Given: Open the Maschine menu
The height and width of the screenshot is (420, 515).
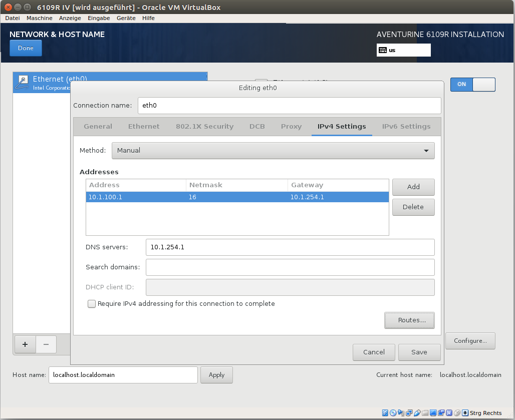Looking at the screenshot, I should click(40, 18).
